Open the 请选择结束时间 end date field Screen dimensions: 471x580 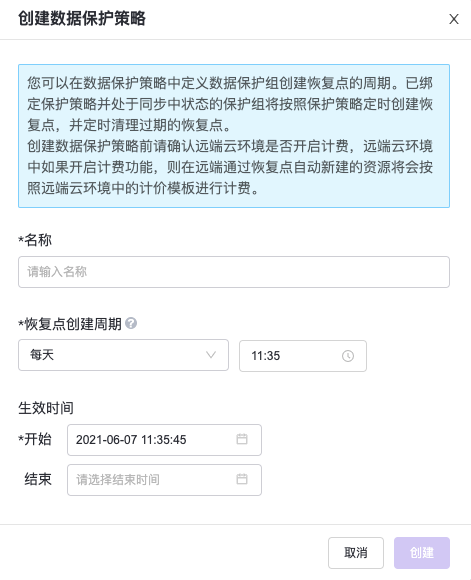tap(164, 480)
